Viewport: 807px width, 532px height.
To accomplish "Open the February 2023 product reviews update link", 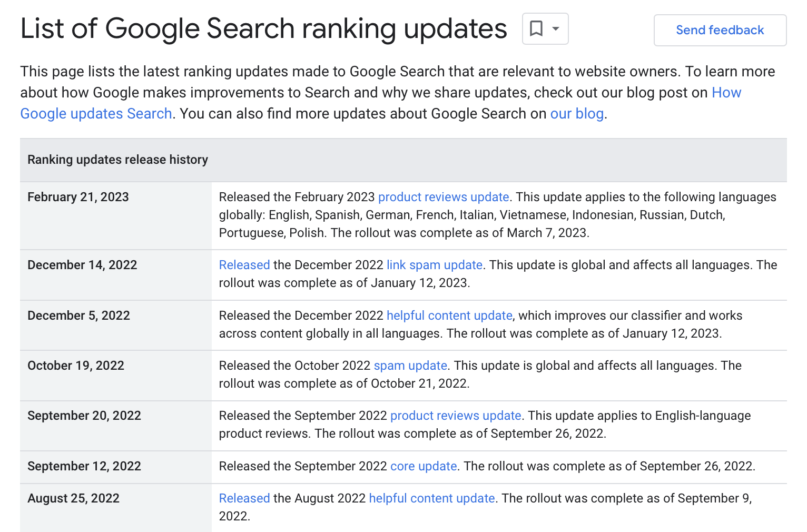I will [x=444, y=197].
